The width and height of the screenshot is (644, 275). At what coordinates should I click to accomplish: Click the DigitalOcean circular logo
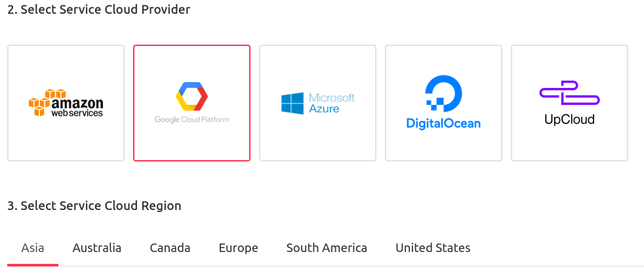[x=443, y=94]
